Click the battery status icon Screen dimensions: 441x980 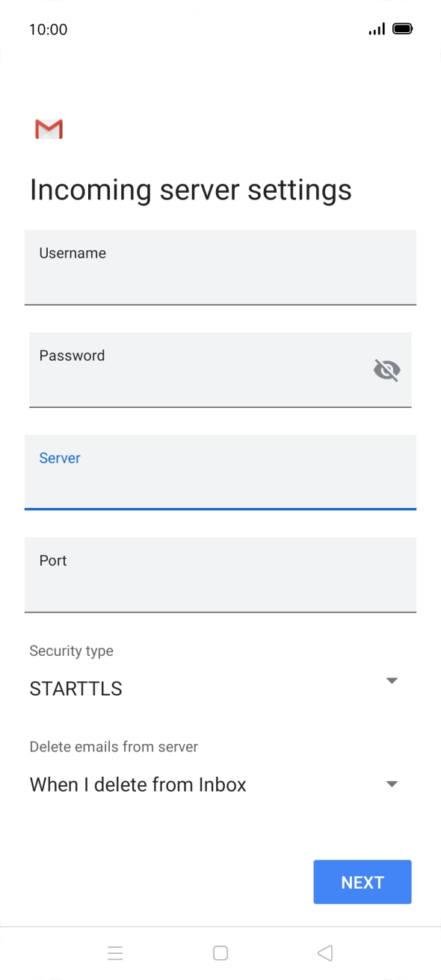pyautogui.click(x=403, y=28)
